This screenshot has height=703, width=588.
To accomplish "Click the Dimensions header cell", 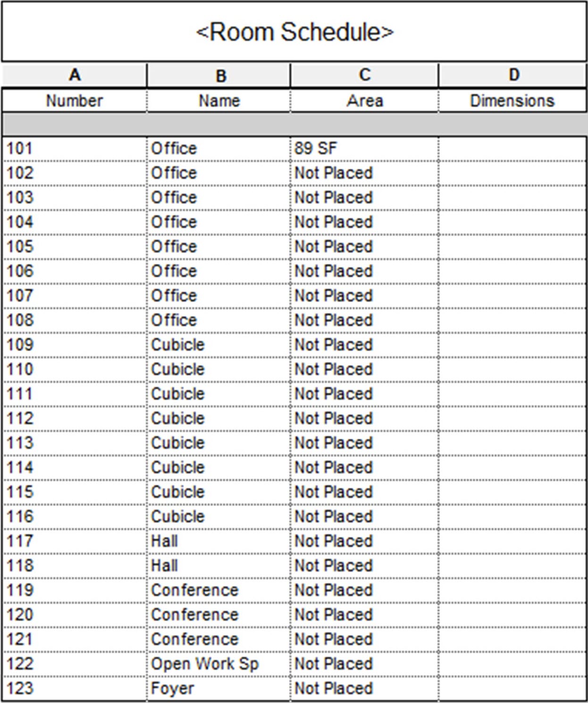I will point(512,101).
